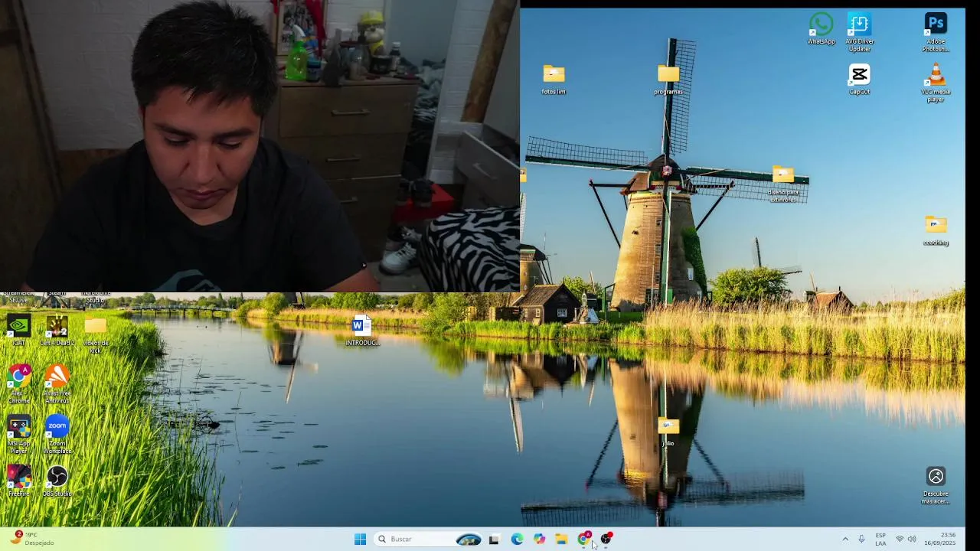The height and width of the screenshot is (551, 980).
Task: Open the VLC media player shortcut
Action: coord(935,83)
